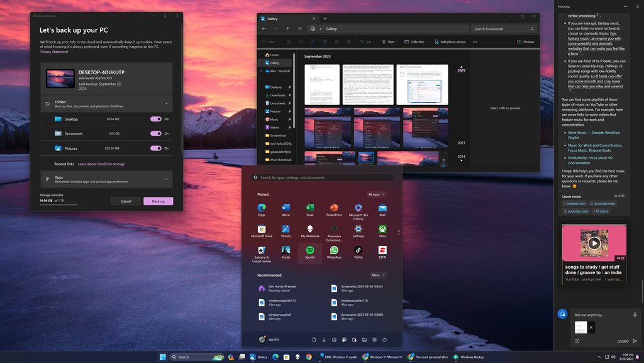Click the microphone icon in Copilot's input box
This screenshot has width=644, height=363.
pyautogui.click(x=635, y=314)
